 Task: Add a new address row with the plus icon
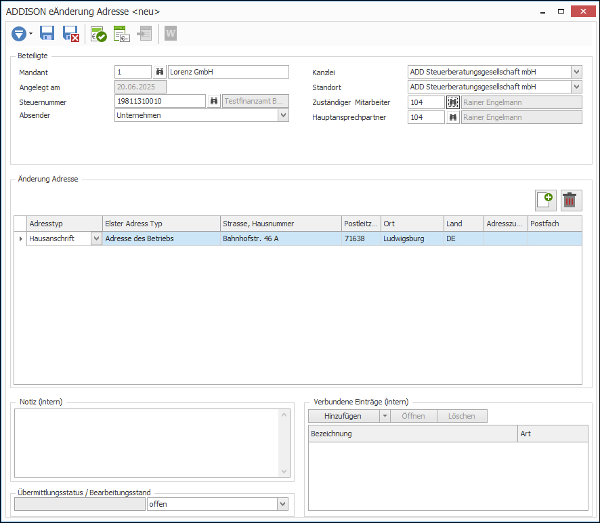(545, 200)
